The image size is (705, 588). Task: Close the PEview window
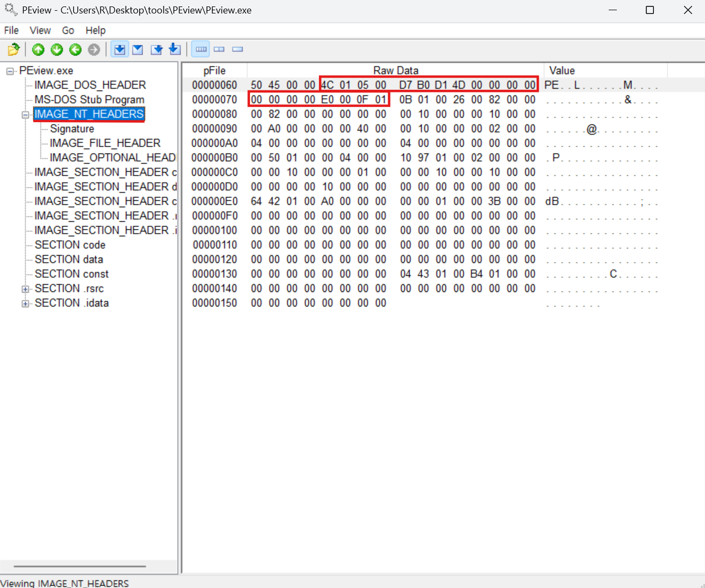(688, 10)
